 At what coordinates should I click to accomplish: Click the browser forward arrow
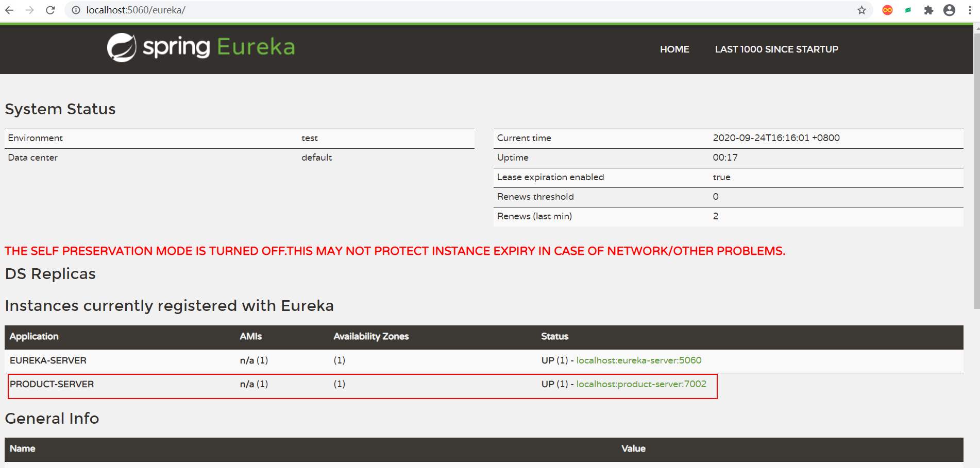coord(30,10)
